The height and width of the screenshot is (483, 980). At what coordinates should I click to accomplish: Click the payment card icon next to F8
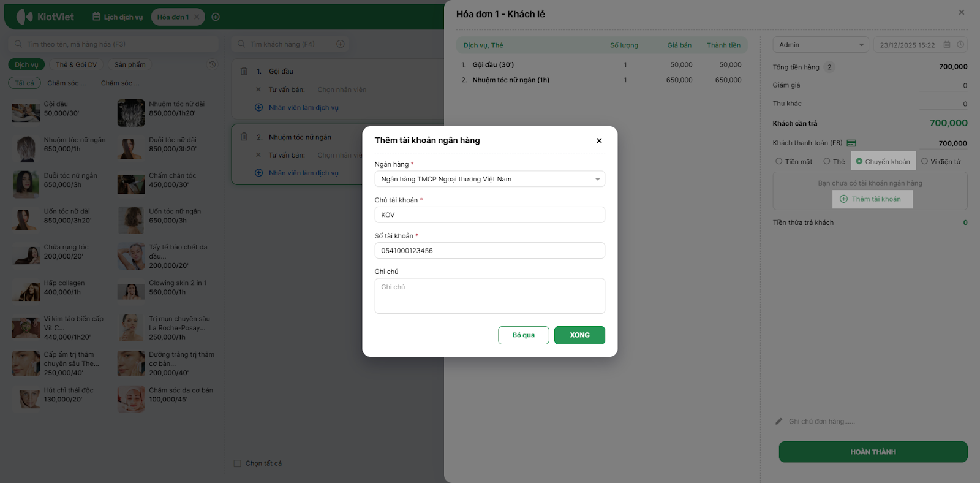[851, 143]
